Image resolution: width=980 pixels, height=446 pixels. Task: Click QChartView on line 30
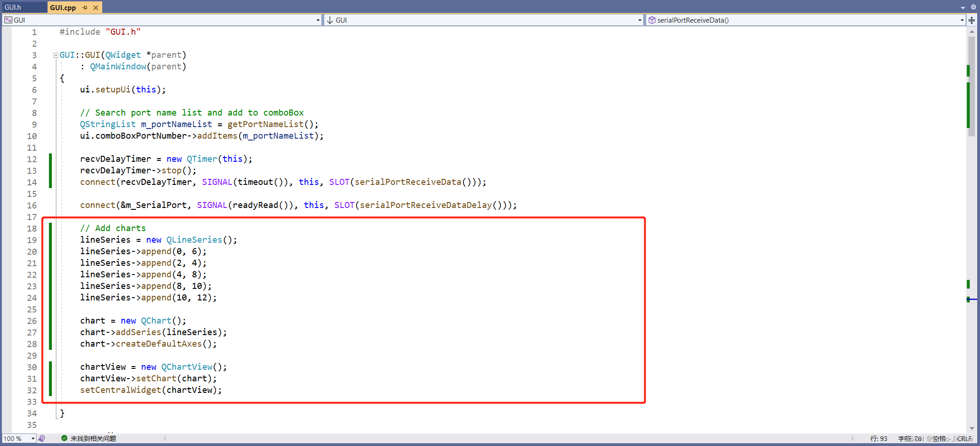[x=187, y=367]
